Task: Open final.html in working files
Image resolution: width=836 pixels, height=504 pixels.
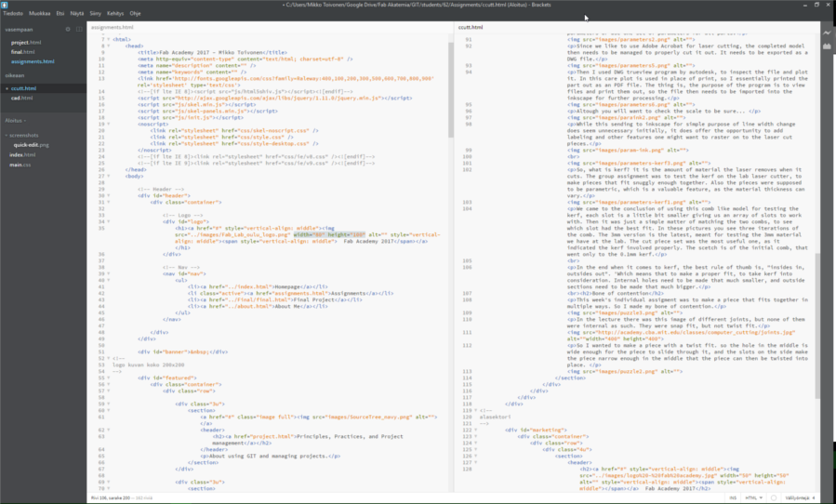Action: (x=23, y=52)
